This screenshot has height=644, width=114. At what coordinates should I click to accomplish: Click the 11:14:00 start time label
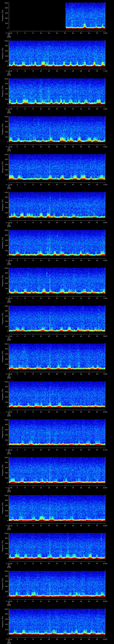point(9,222)
